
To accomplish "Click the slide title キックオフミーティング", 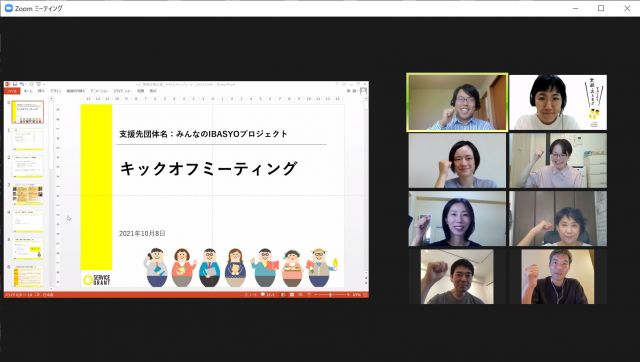I will click(208, 169).
